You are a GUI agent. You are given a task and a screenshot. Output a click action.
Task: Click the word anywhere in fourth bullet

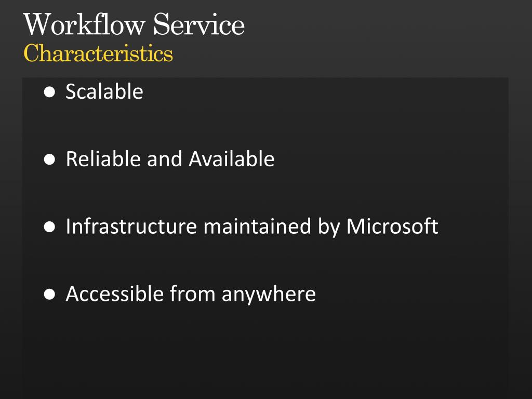coord(269,295)
